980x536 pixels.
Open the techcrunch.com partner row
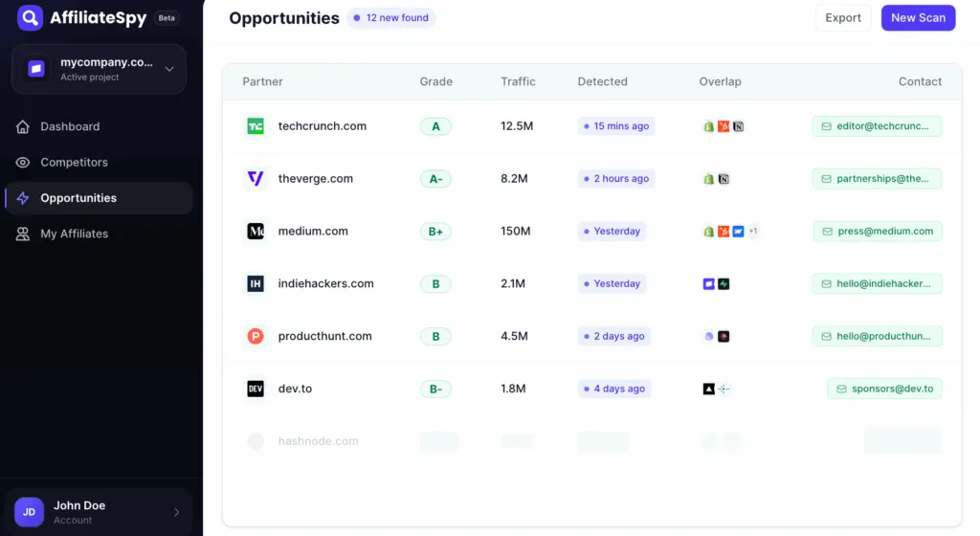pyautogui.click(x=591, y=126)
